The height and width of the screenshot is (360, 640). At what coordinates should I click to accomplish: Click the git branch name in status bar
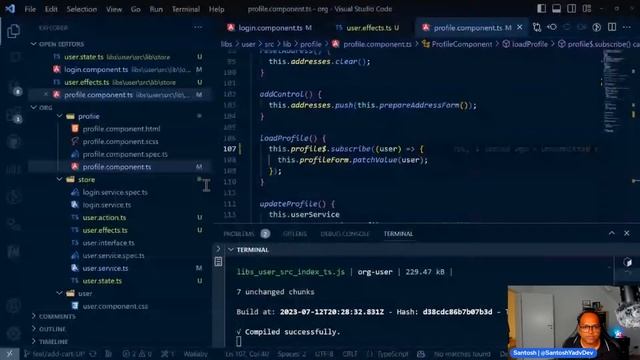coord(54,354)
